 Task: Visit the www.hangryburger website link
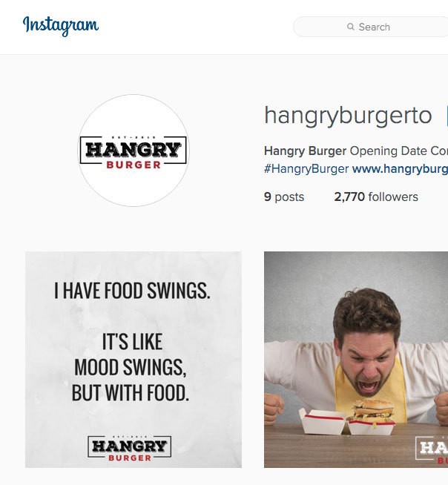(400, 169)
